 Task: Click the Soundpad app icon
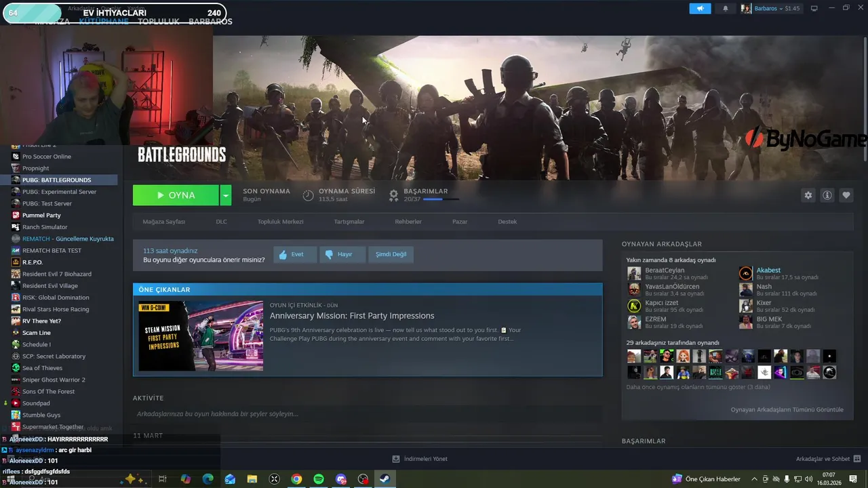[16, 403]
